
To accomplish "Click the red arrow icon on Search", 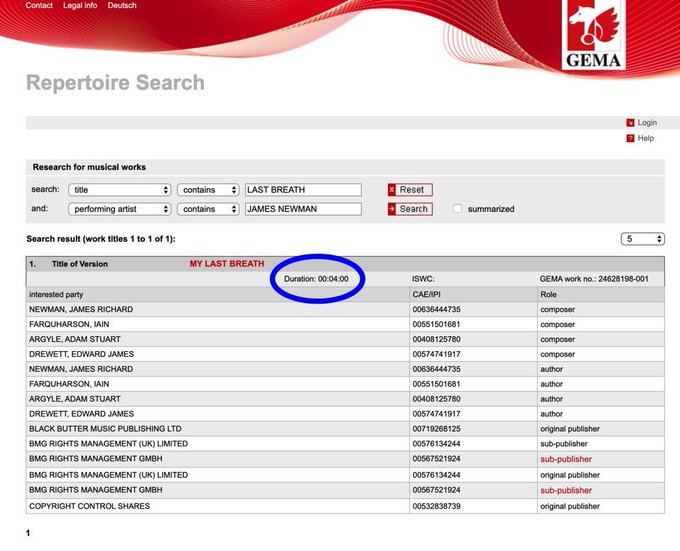I will (x=392, y=209).
